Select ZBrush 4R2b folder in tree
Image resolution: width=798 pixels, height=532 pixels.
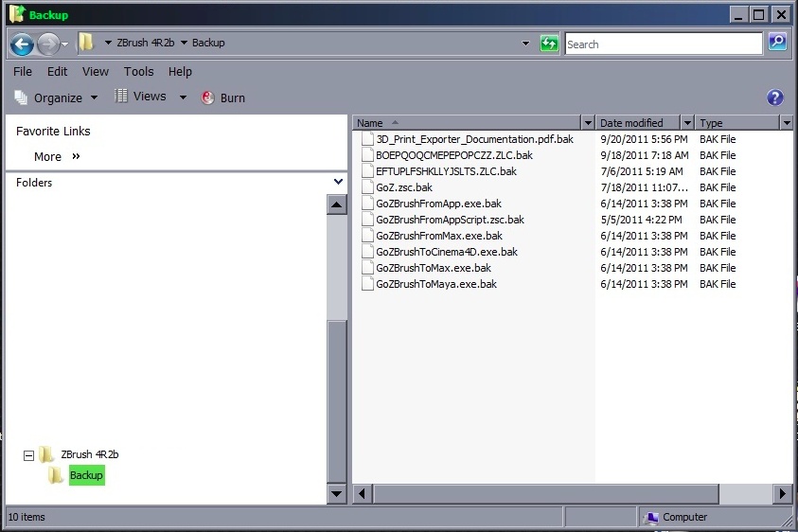(x=90, y=454)
